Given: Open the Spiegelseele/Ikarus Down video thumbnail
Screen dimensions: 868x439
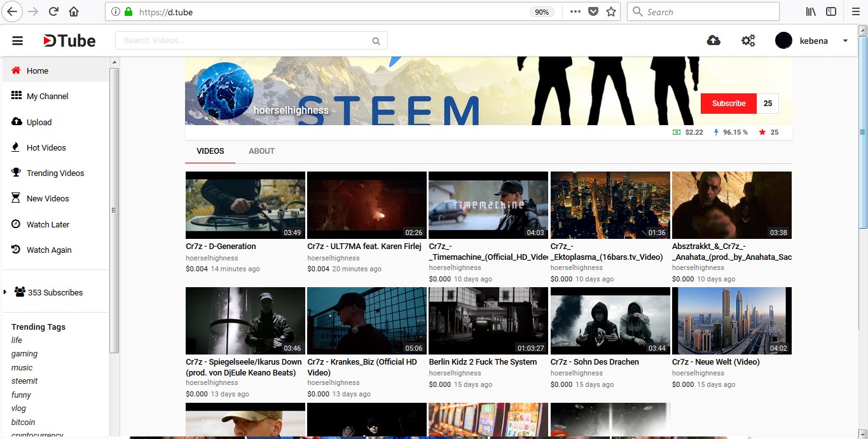Looking at the screenshot, I should [245, 321].
